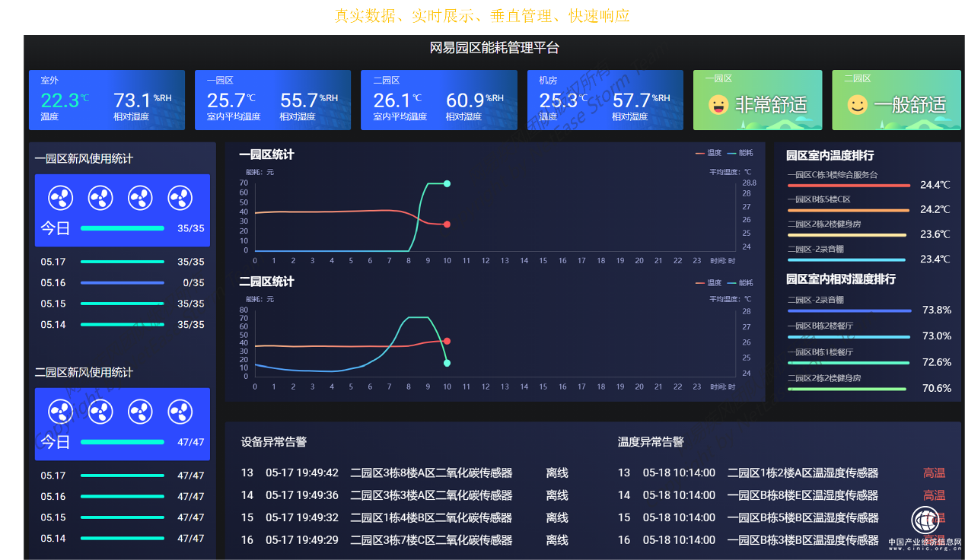
Task: Click third fan icon in 二园区新风使用统计
Action: [140, 412]
